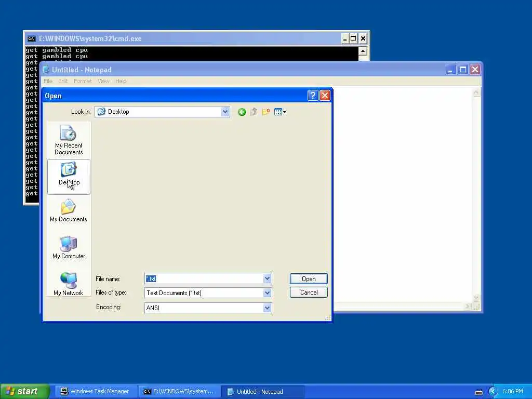Image resolution: width=532 pixels, height=399 pixels.
Task: Expand the File name dropdown arrow
Action: [x=268, y=279]
